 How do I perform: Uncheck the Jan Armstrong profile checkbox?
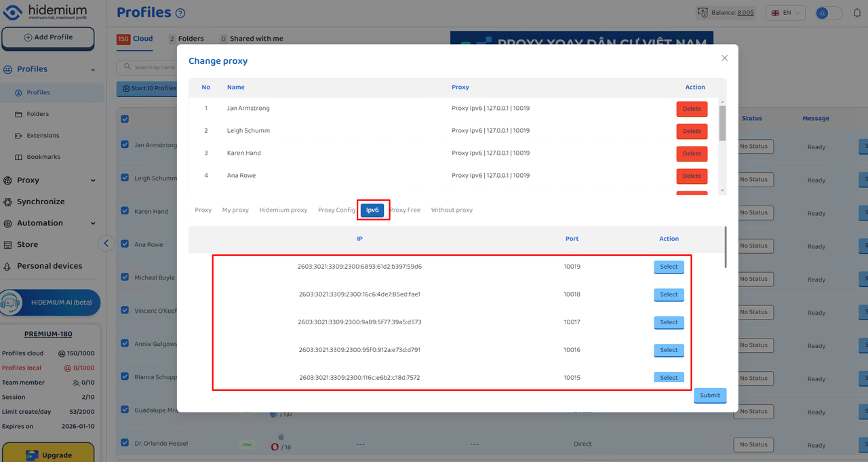125,144
